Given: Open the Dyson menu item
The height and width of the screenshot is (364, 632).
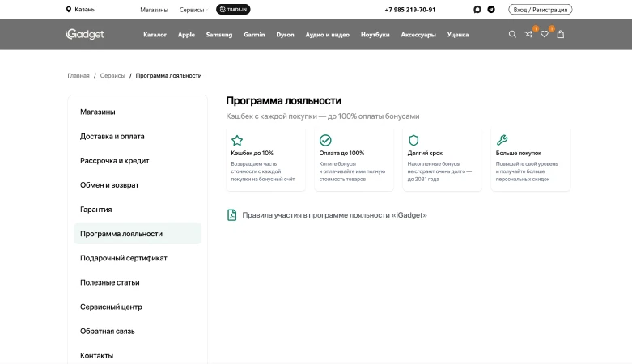Looking at the screenshot, I should click(x=285, y=35).
